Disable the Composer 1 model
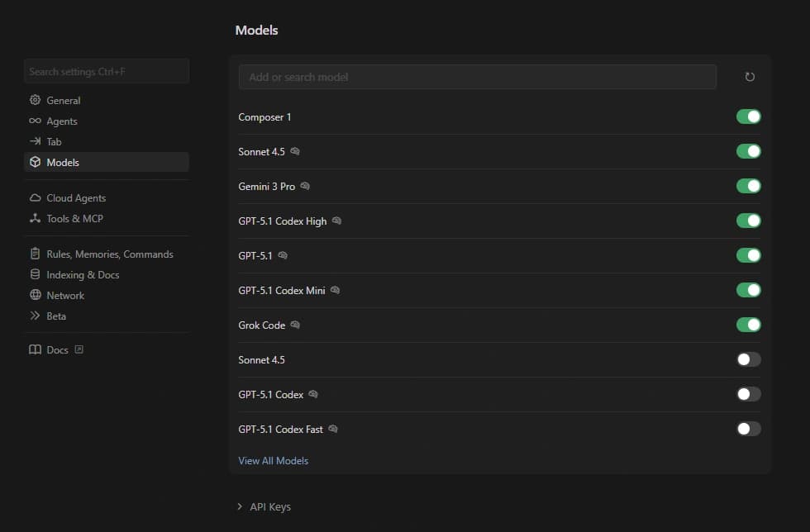 point(748,116)
